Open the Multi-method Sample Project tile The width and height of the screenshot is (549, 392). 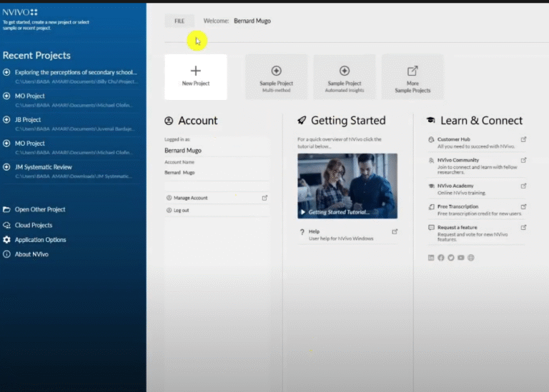click(x=276, y=76)
